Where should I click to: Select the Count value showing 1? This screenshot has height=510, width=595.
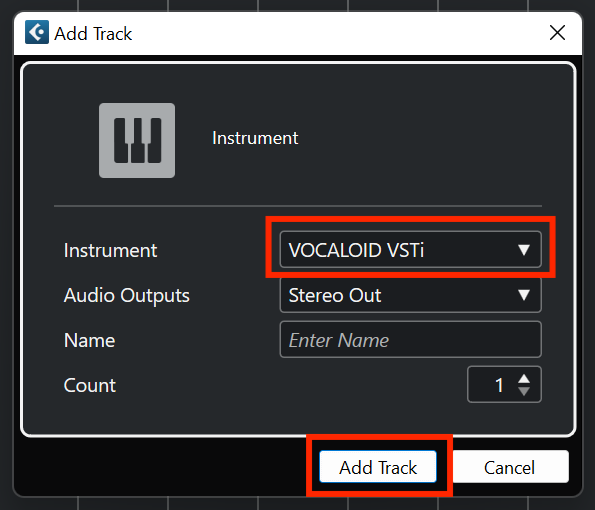pyautogui.click(x=499, y=385)
